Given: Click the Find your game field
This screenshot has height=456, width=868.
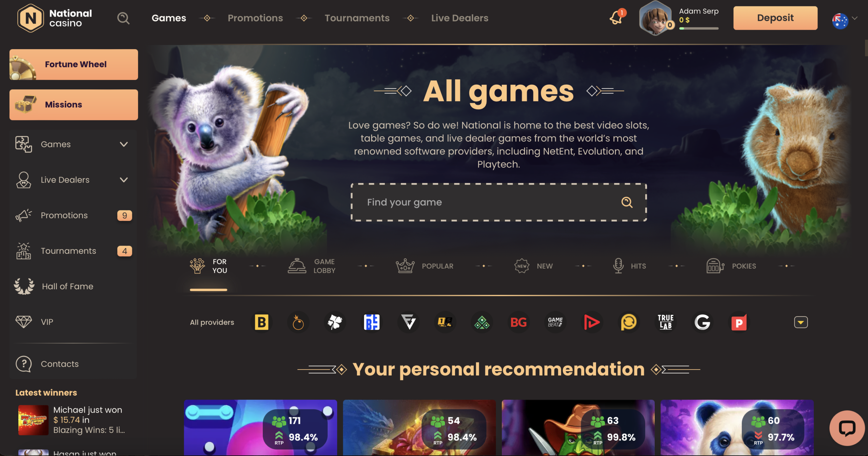Looking at the screenshot, I should pyautogui.click(x=498, y=202).
